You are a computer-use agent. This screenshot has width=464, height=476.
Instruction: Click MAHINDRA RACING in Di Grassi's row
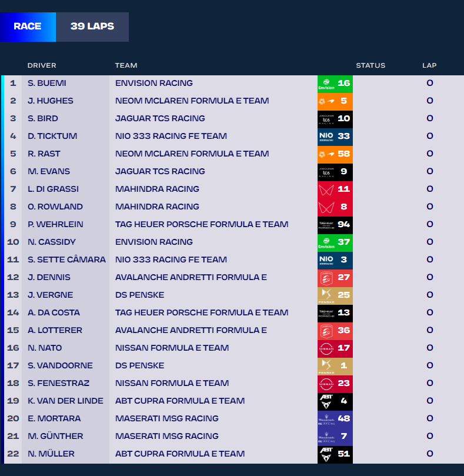tap(157, 189)
